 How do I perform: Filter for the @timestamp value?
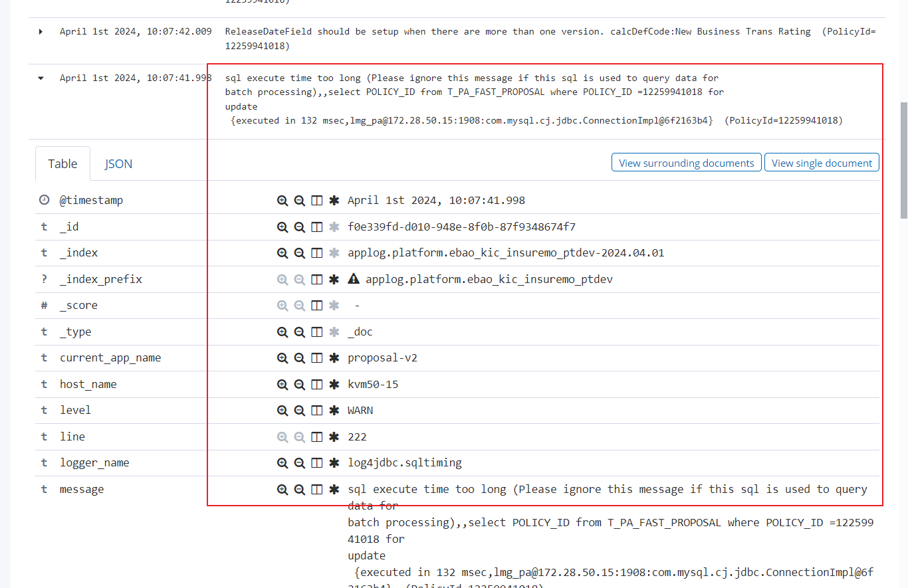click(x=283, y=200)
